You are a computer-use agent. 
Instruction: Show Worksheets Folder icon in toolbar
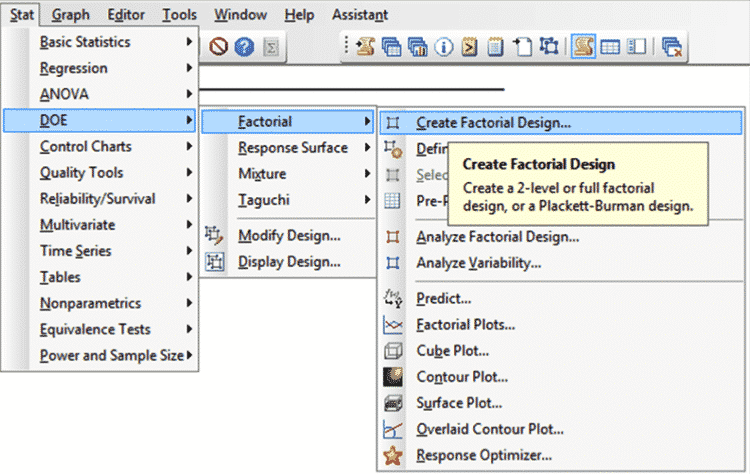tap(392, 47)
